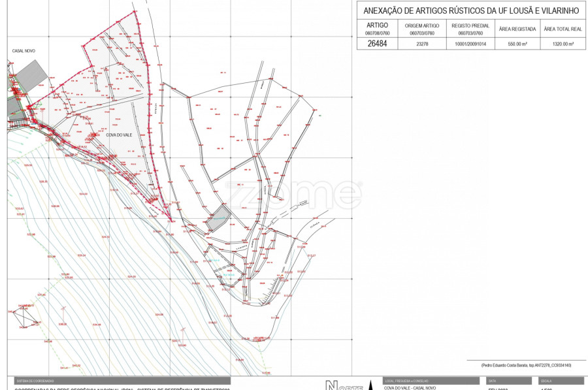Click the gray building near Casal Novo
This screenshot has width=588, height=390.
(30, 78)
